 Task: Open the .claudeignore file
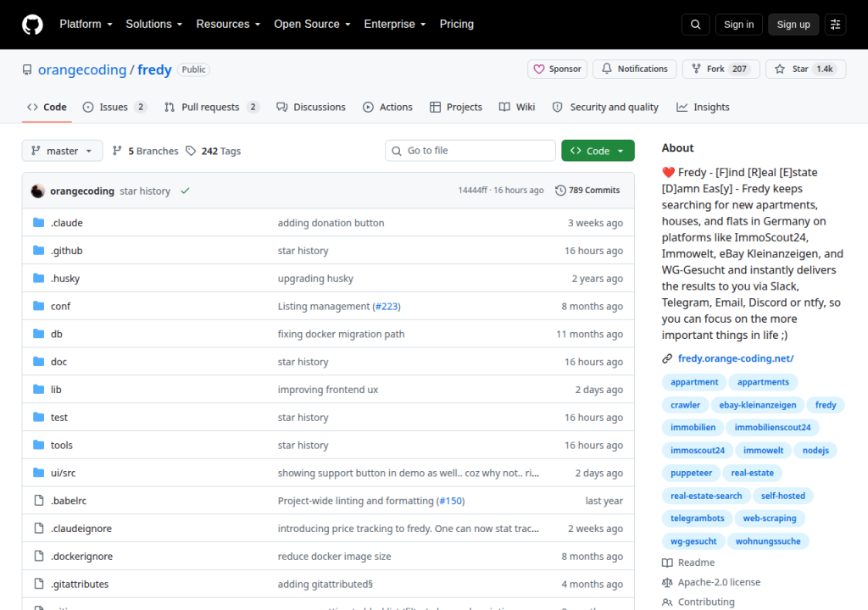pos(81,528)
